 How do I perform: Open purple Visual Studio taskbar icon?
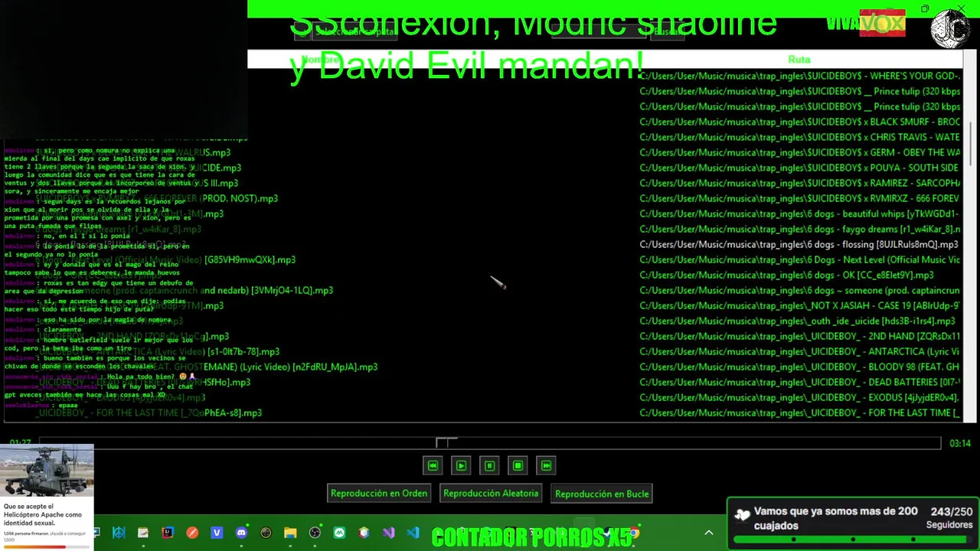(388, 533)
